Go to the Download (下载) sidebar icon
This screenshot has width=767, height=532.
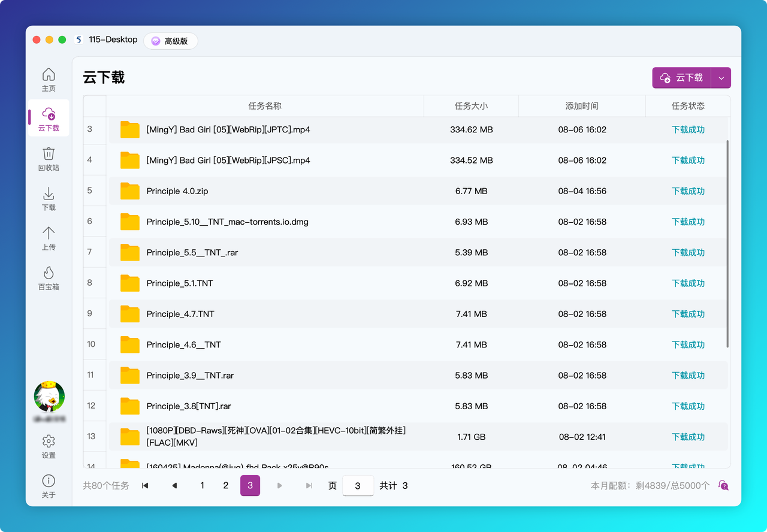49,195
